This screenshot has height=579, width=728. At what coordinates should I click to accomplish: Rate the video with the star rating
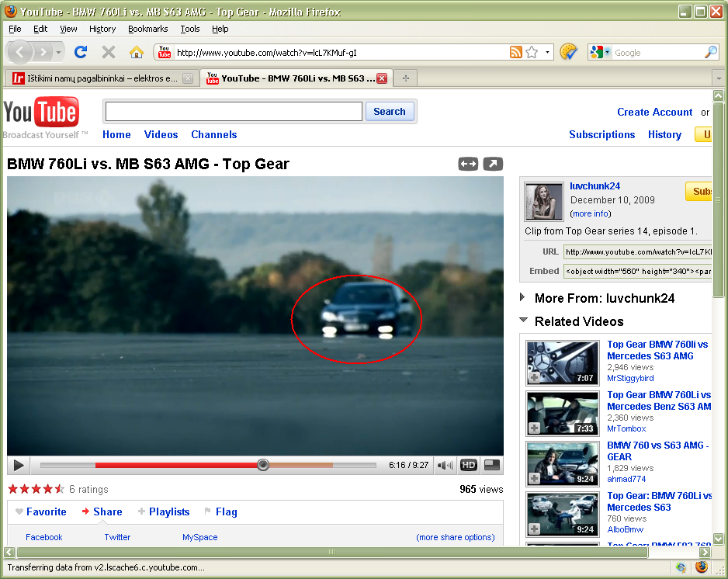pos(36,489)
